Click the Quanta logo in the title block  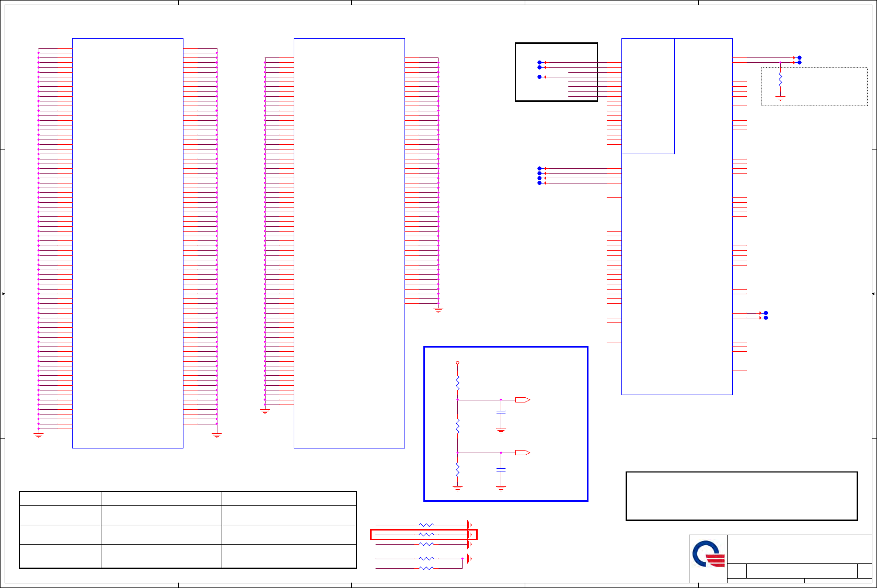(709, 554)
